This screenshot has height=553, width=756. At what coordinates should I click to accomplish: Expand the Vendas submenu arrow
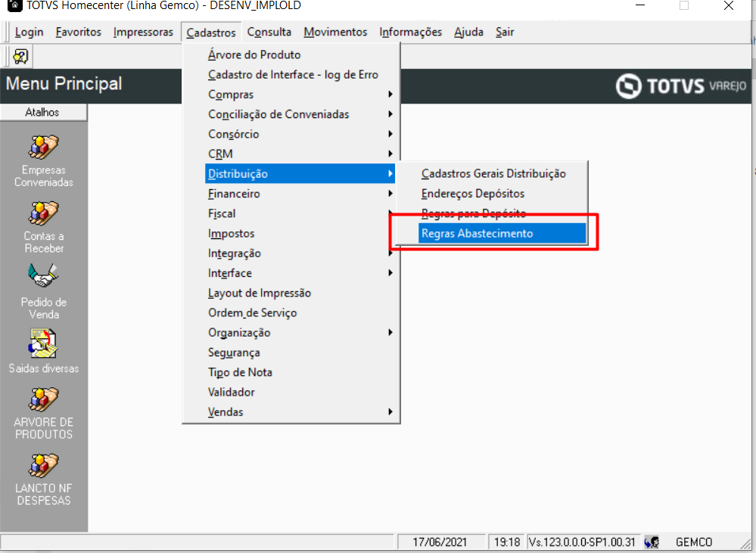[390, 412]
